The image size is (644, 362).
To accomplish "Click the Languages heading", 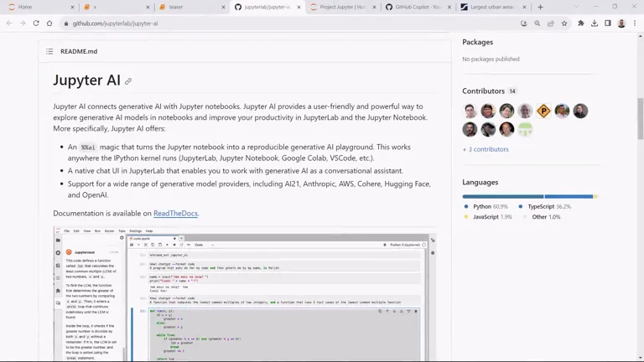I will [x=480, y=182].
